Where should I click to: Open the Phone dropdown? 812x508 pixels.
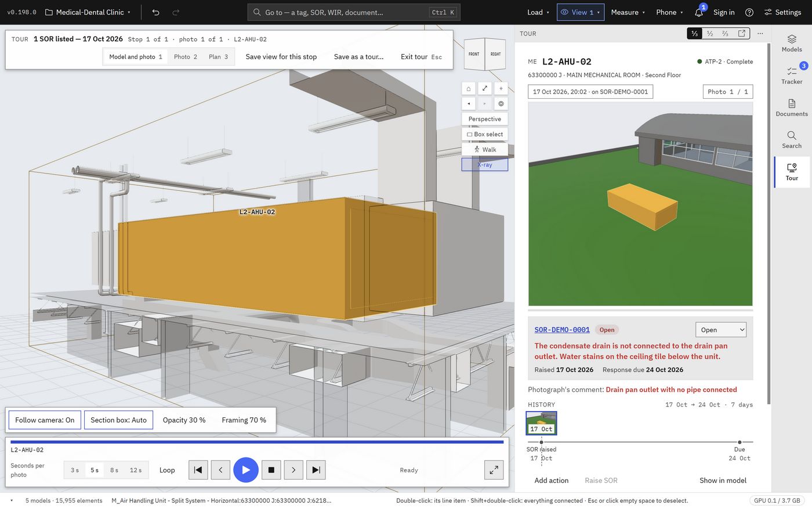(669, 12)
